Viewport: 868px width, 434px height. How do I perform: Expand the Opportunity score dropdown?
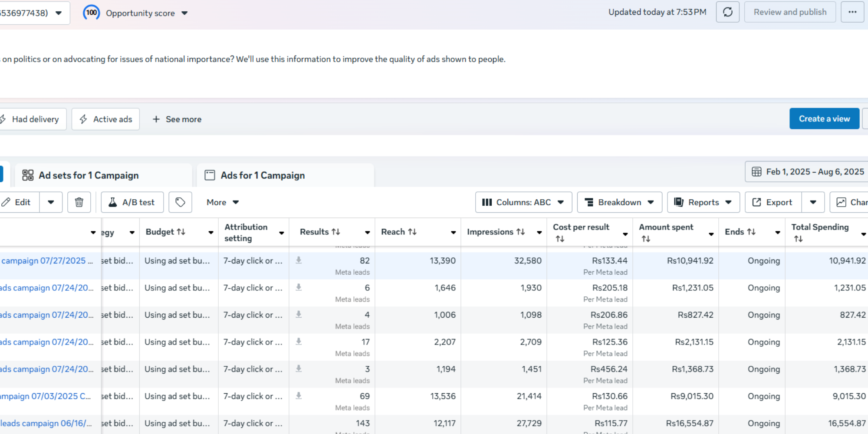(x=184, y=13)
